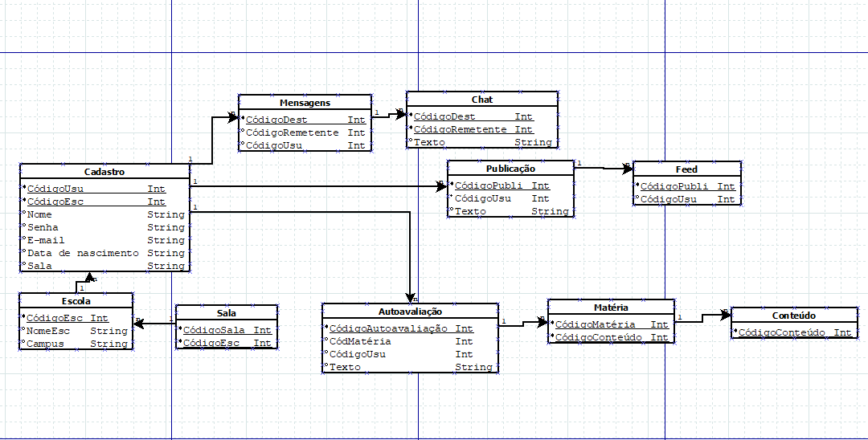This screenshot has width=868, height=440.
Task: Click the Escola table title
Action: pyautogui.click(x=76, y=301)
